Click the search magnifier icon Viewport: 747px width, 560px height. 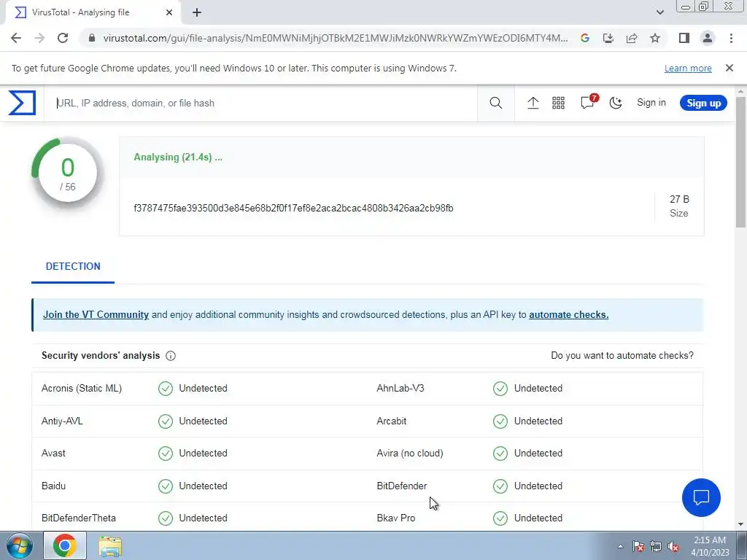pyautogui.click(x=495, y=103)
